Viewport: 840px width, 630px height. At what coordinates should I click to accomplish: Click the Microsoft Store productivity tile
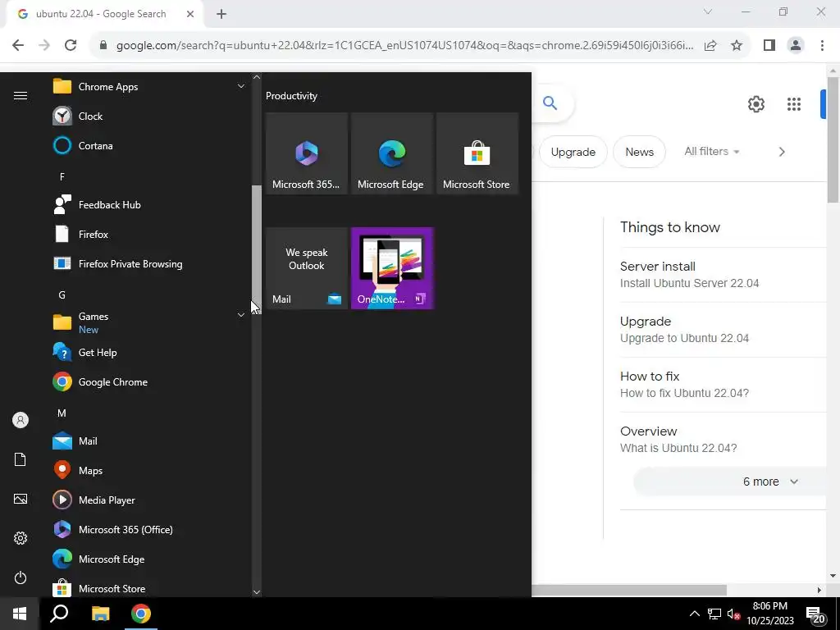(477, 153)
